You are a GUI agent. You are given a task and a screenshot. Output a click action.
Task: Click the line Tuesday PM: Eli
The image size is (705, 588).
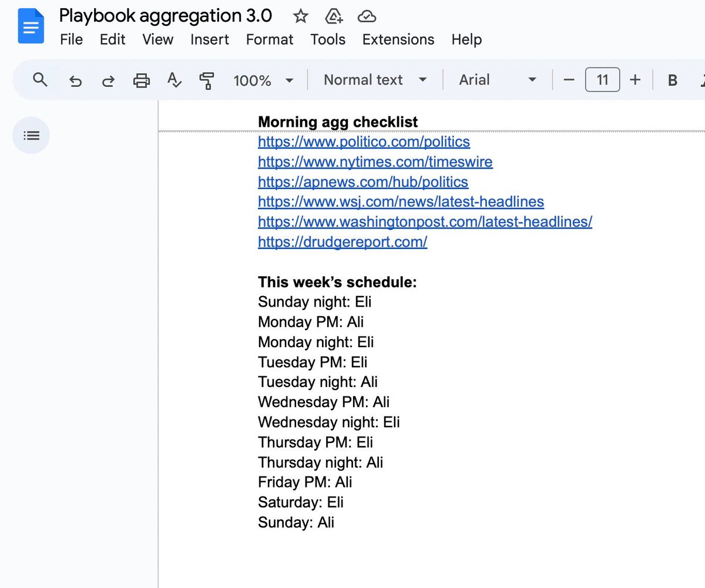pos(313,362)
